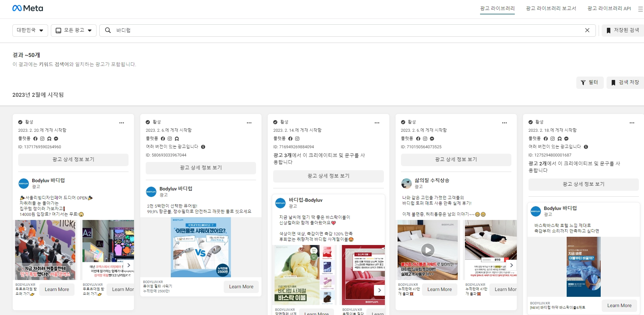The width and height of the screenshot is (644, 315).
Task: Play the 삶의질 수직상승 ad video
Action: click(428, 250)
